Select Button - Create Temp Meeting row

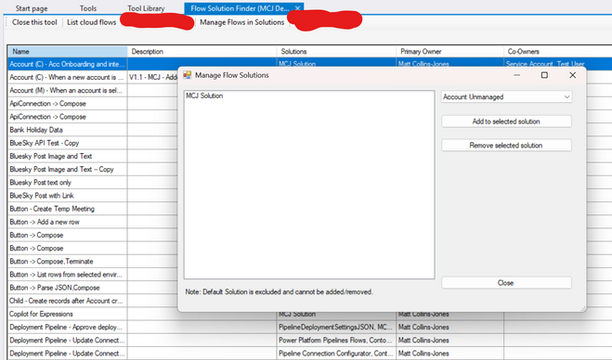pyautogui.click(x=68, y=209)
